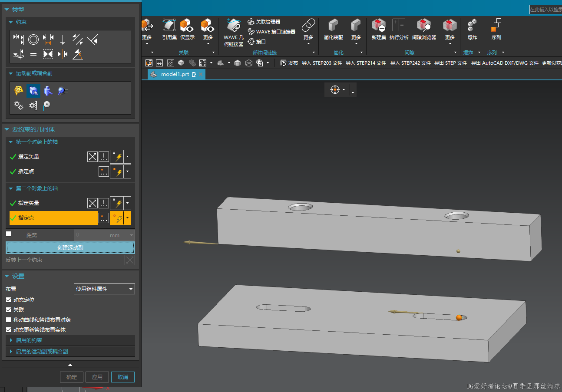Toggle the 动态定位 checkbox
562x392 pixels.
tap(8, 300)
